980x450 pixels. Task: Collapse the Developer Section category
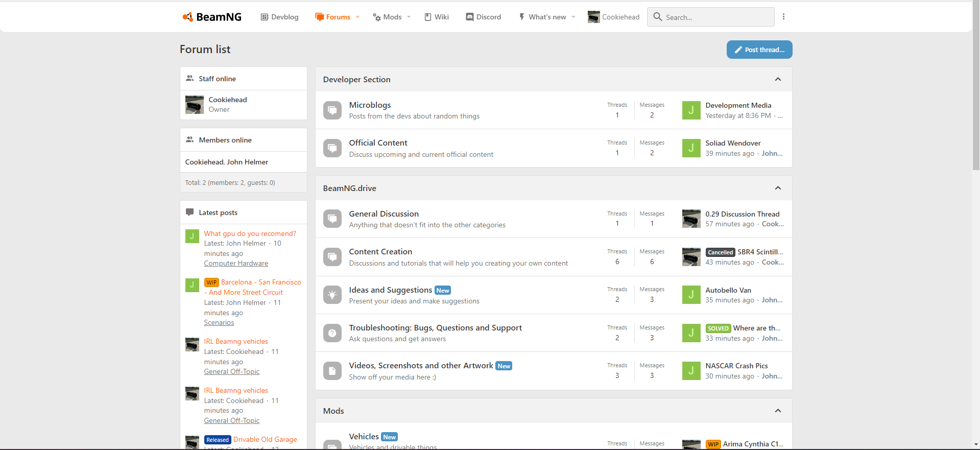click(778, 79)
